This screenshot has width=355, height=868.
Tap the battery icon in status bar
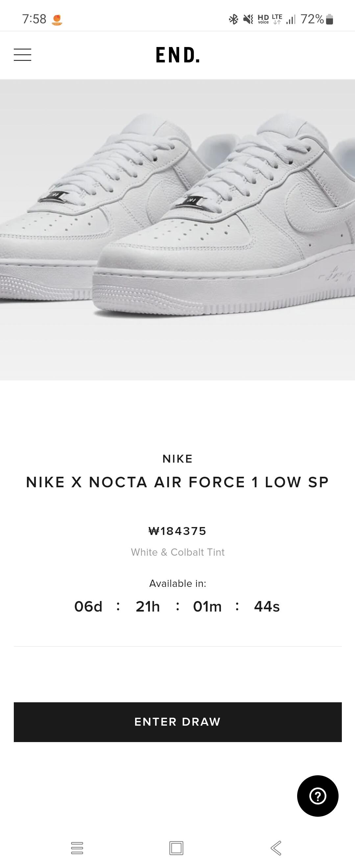click(x=330, y=19)
